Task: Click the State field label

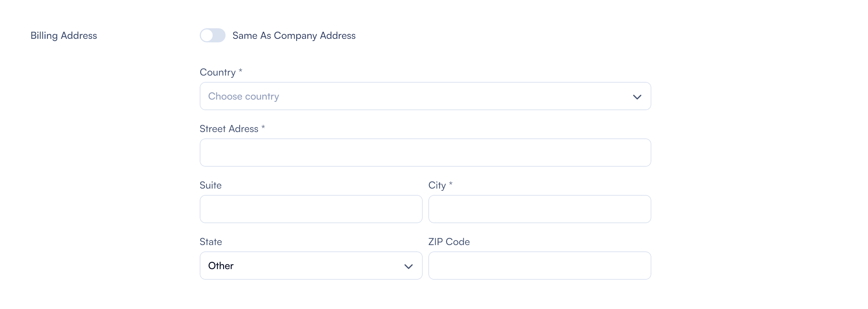Action: [x=211, y=242]
